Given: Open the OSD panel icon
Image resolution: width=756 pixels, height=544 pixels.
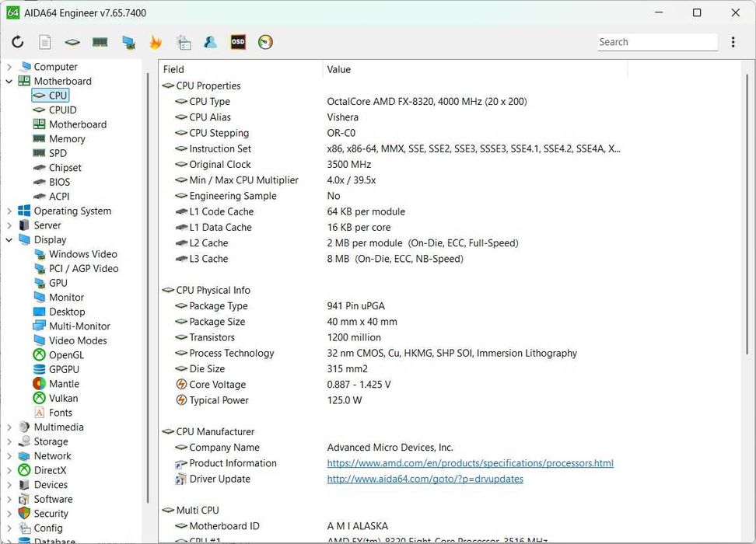Looking at the screenshot, I should 238,42.
